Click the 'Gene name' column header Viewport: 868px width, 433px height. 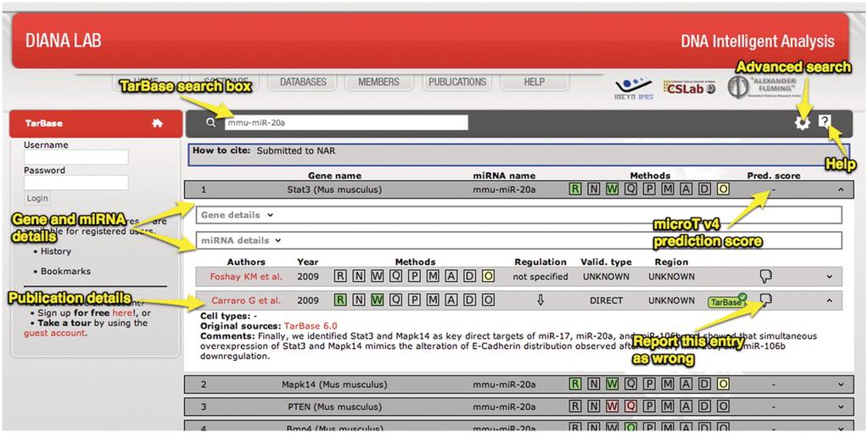pyautogui.click(x=334, y=176)
